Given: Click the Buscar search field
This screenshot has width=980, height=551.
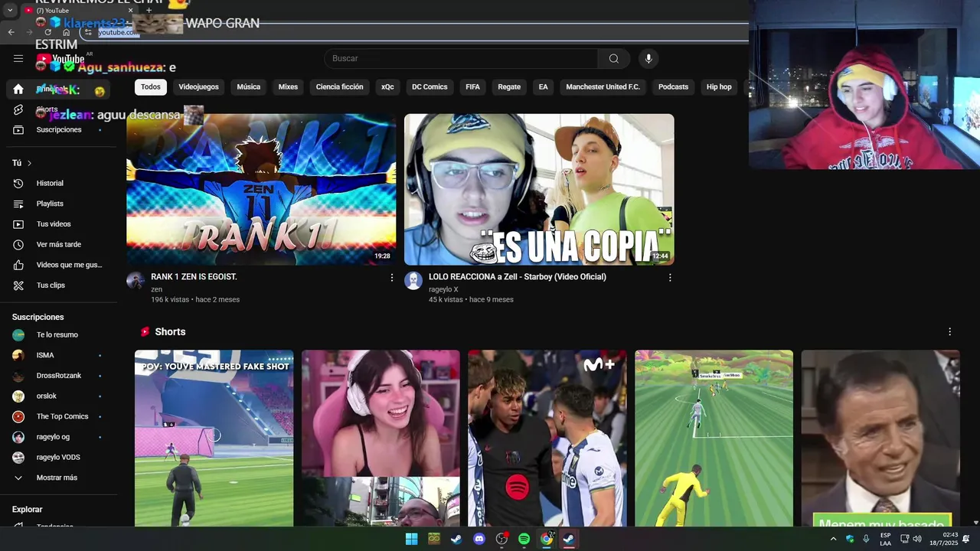Looking at the screenshot, I should (x=461, y=59).
